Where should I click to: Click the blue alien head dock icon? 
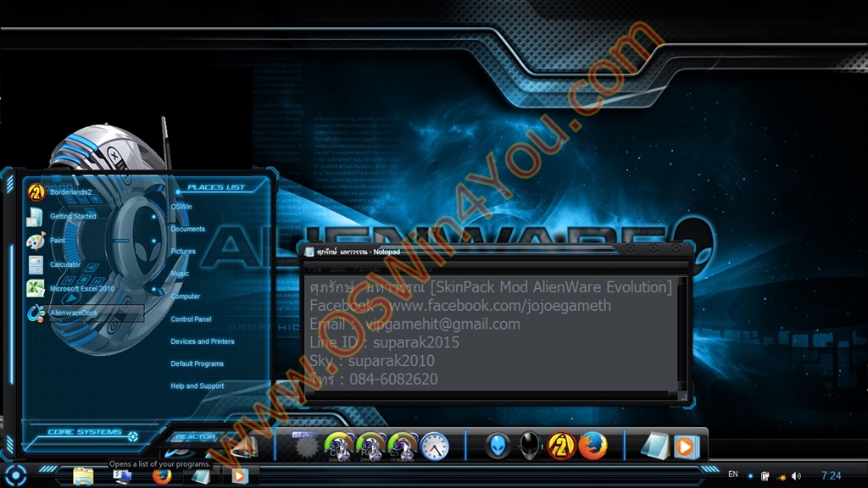[x=498, y=446]
